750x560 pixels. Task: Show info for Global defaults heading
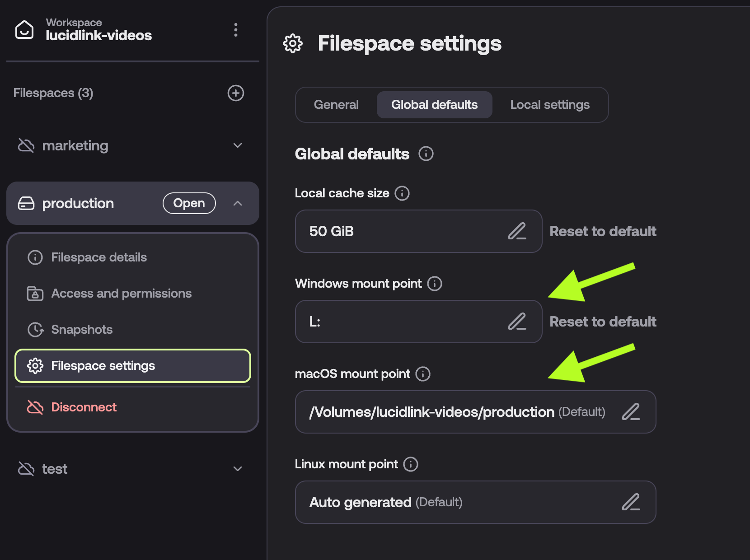[x=426, y=154]
